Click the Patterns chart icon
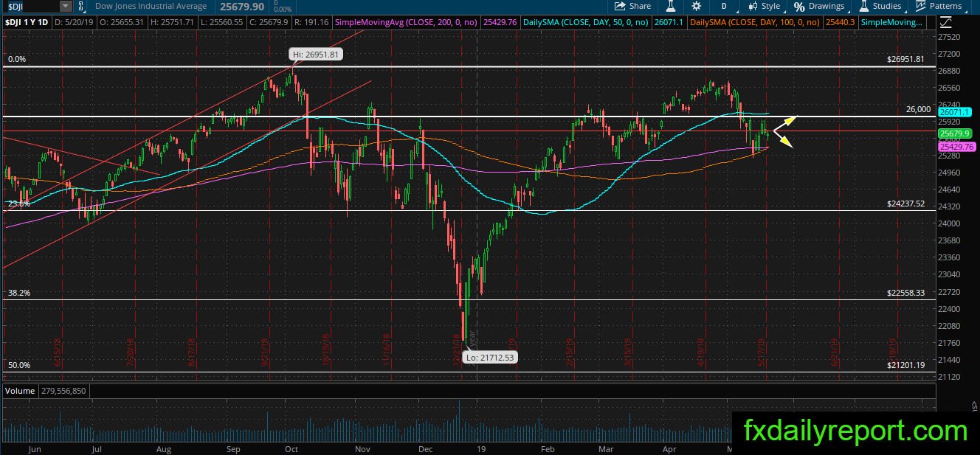Viewport: 980px width, 455px height. pos(921,6)
